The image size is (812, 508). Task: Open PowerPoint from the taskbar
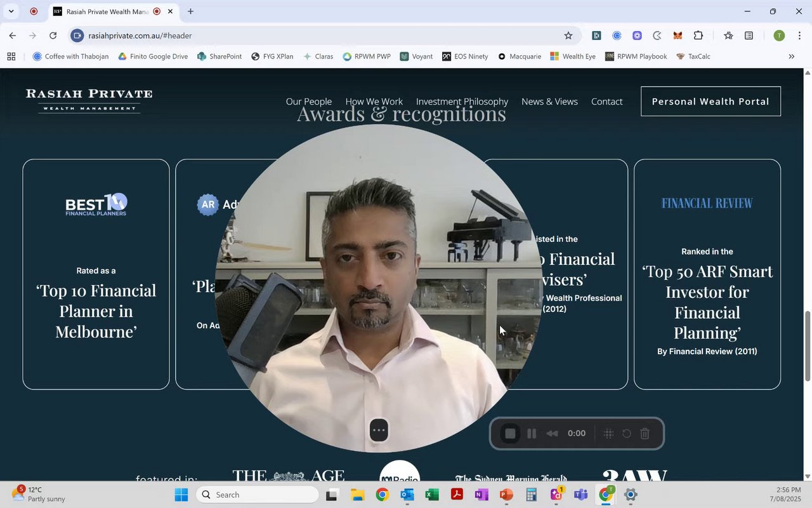pos(506,495)
